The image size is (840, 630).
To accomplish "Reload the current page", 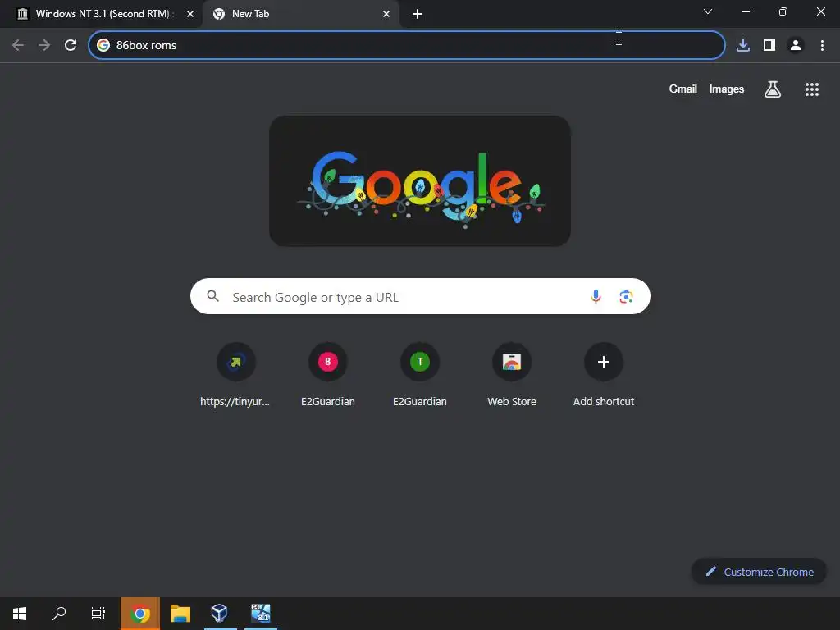I will [71, 45].
